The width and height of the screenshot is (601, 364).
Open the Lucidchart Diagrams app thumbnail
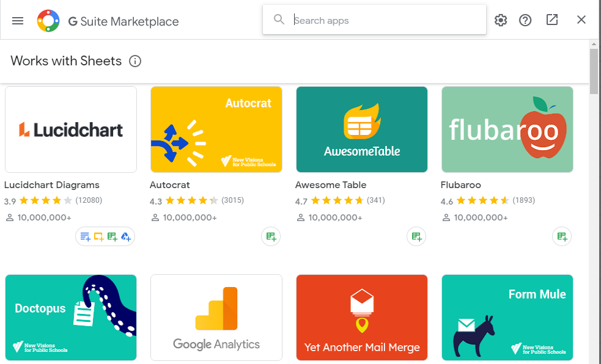pyautogui.click(x=71, y=129)
